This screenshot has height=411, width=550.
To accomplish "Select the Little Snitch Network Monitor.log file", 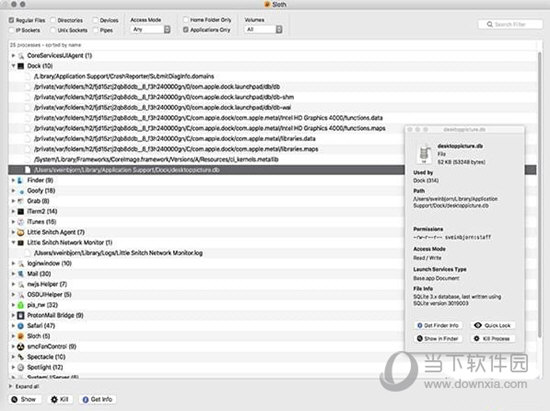I will 118,253.
